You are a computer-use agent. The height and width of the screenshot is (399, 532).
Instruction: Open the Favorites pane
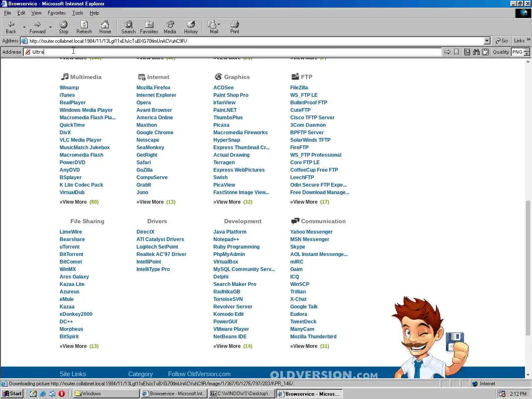tap(149, 27)
